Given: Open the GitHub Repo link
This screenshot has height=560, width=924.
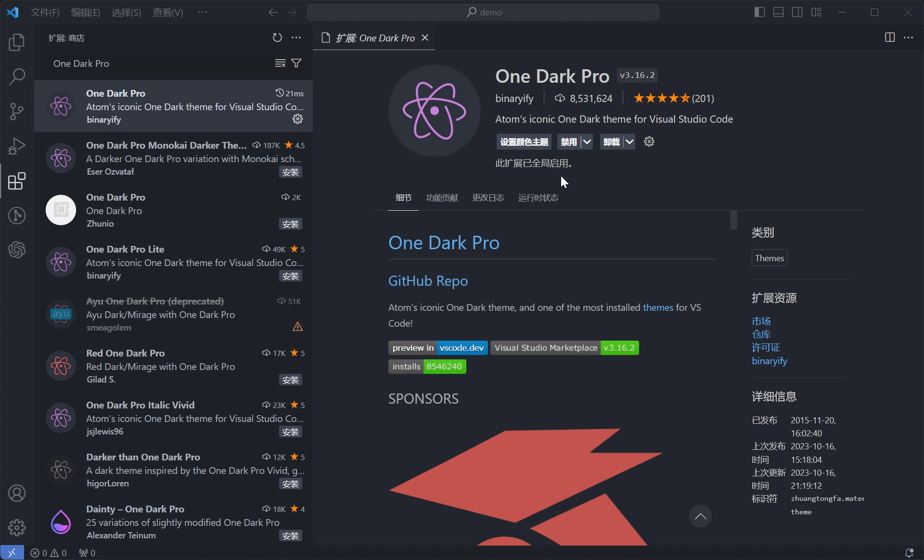Looking at the screenshot, I should pyautogui.click(x=428, y=280).
